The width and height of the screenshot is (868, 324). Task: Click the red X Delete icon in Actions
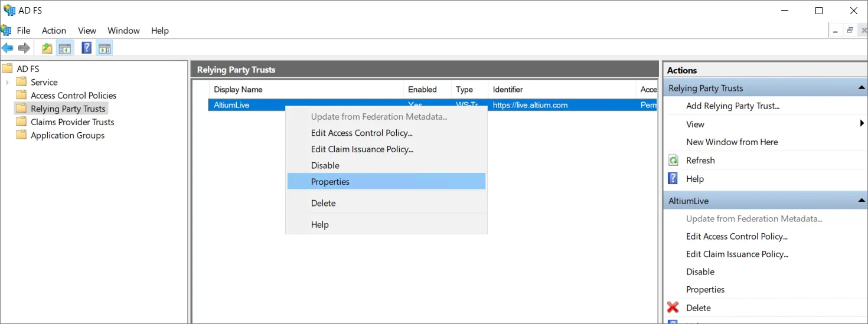pyautogui.click(x=673, y=307)
